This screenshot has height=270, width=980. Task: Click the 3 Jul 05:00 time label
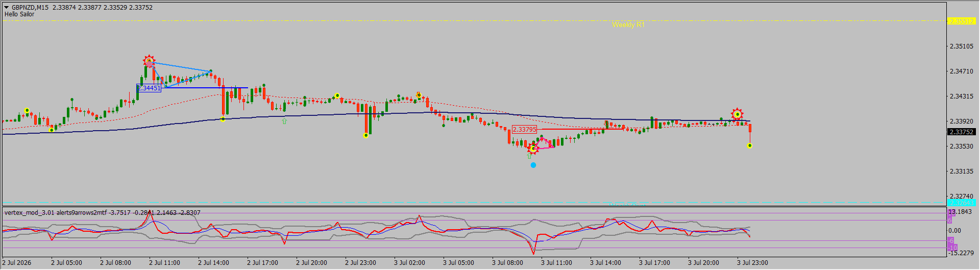[x=458, y=263]
